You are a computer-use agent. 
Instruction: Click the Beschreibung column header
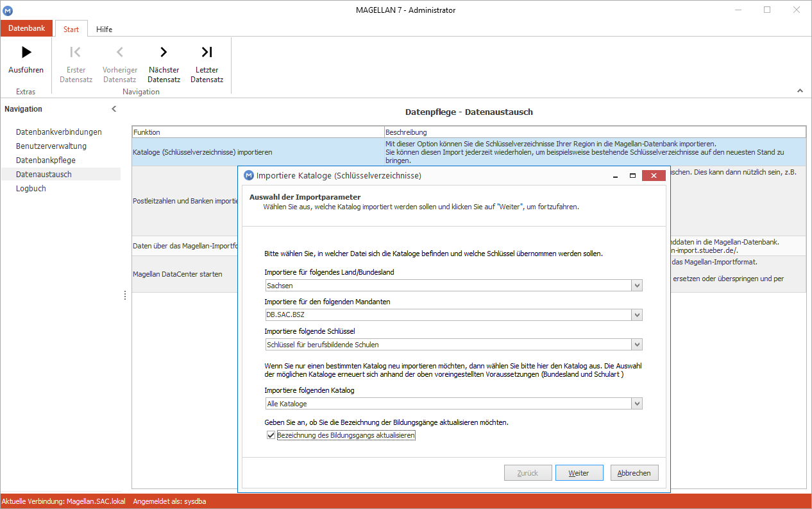tap(595, 132)
